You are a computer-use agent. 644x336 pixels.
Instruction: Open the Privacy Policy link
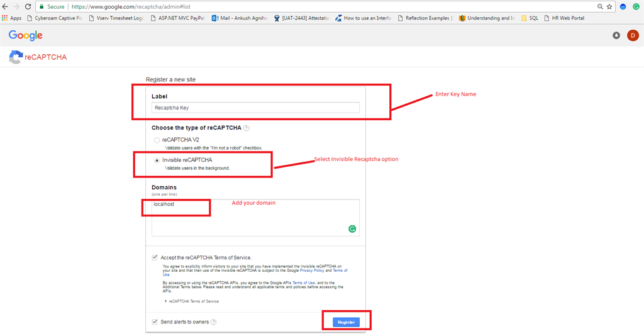[312, 271]
